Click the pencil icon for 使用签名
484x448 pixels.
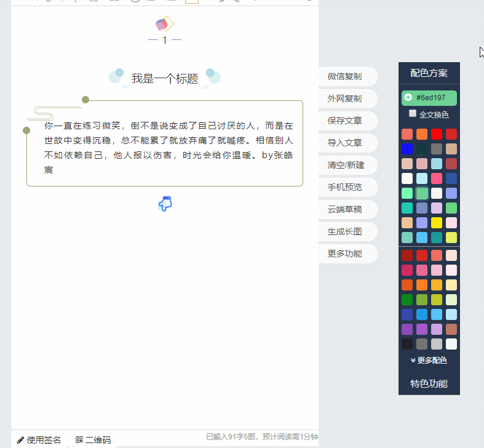pos(20,440)
